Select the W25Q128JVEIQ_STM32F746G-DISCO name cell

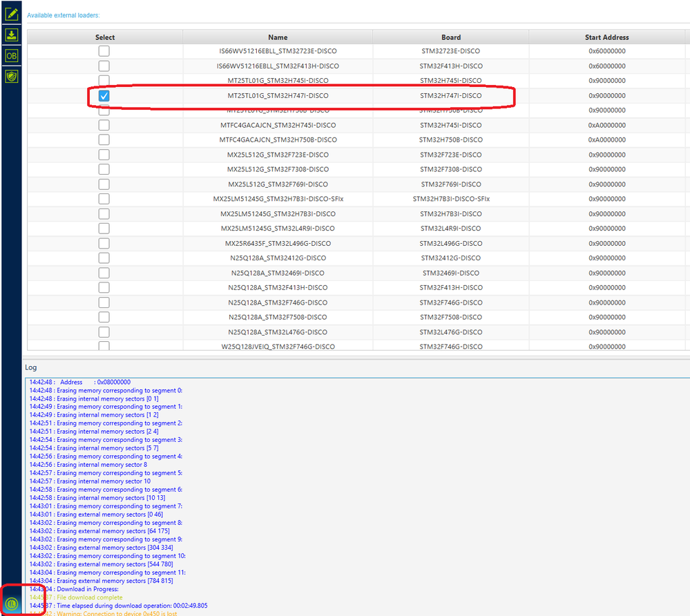tap(278, 347)
